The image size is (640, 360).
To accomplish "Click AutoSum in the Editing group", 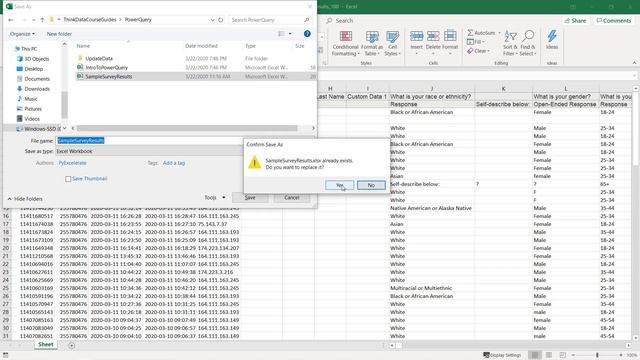I will [x=483, y=33].
